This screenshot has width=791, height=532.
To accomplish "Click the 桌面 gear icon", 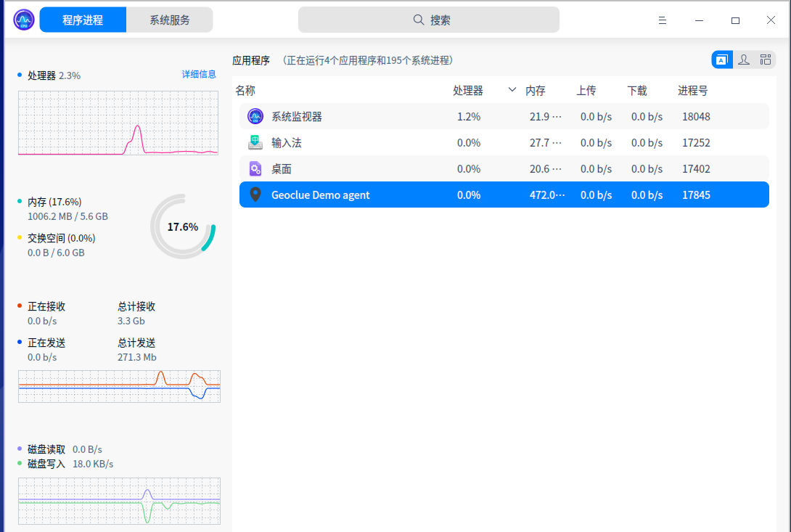I will pyautogui.click(x=255, y=168).
